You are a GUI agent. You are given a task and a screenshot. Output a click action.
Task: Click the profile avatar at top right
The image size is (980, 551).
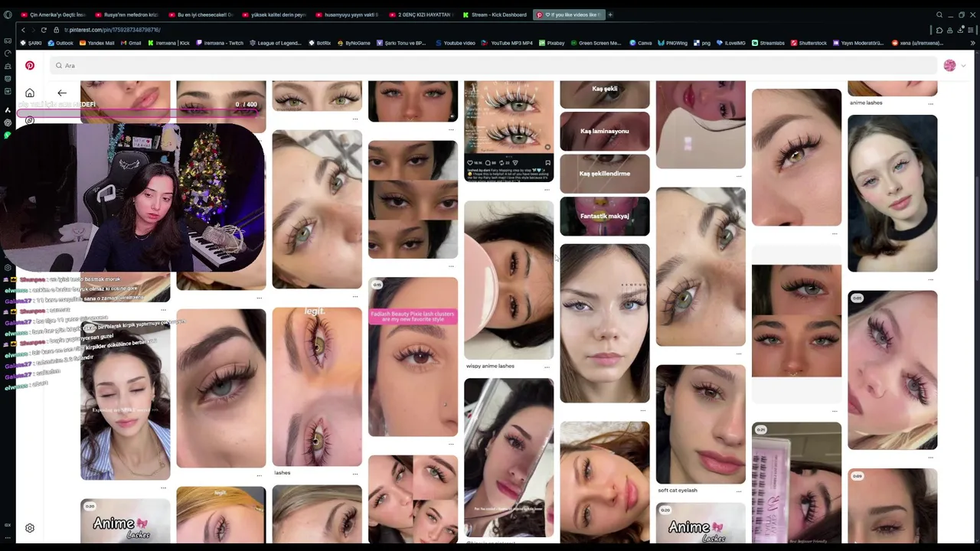(949, 66)
